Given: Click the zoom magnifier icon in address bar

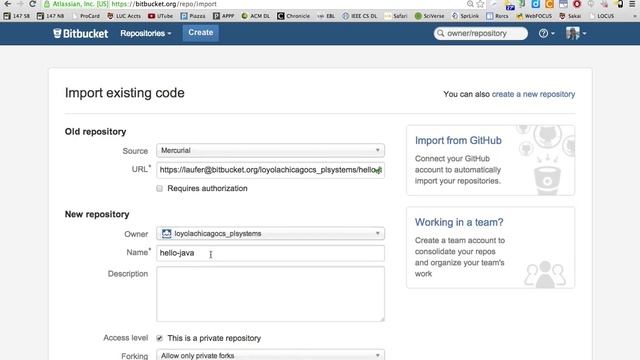Looking at the screenshot, I should [470, 4].
